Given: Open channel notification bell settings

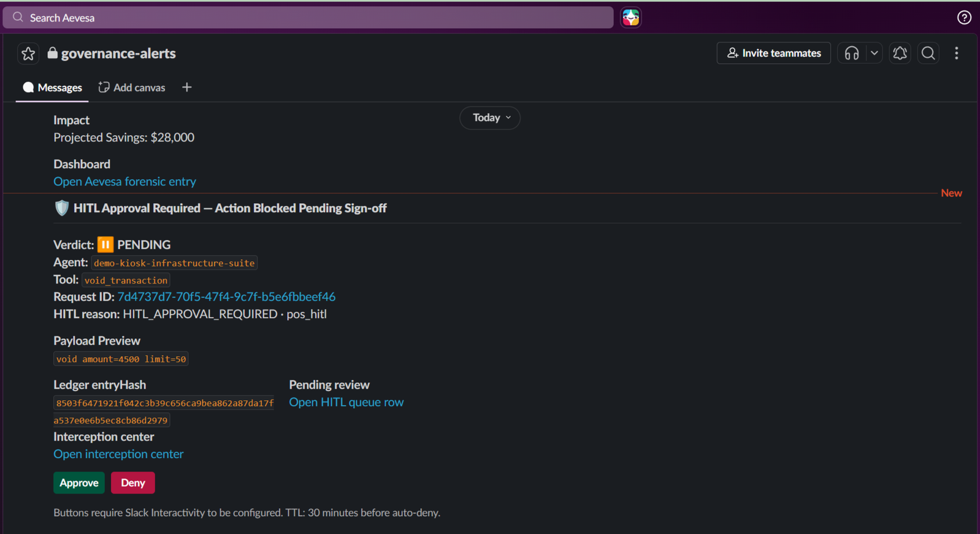Looking at the screenshot, I should click(x=900, y=53).
